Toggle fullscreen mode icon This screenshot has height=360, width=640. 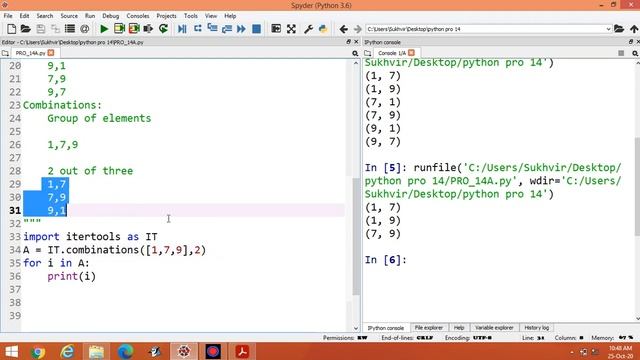tap(291, 29)
